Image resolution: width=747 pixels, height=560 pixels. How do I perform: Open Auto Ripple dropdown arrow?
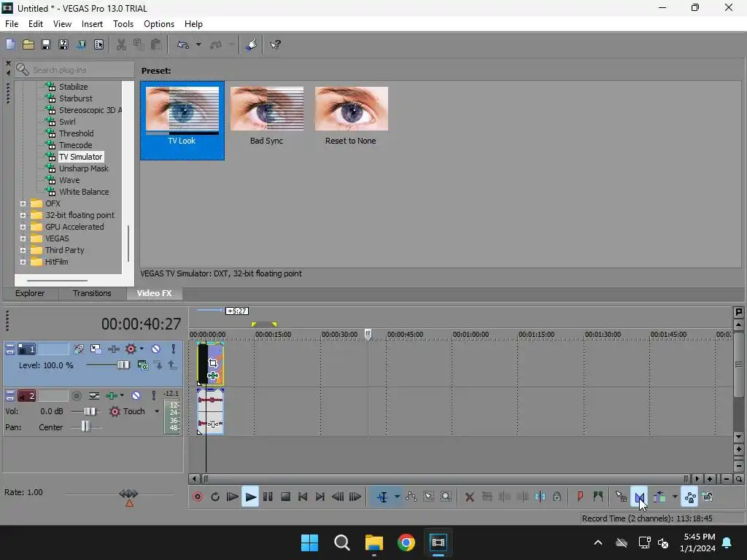point(675,497)
